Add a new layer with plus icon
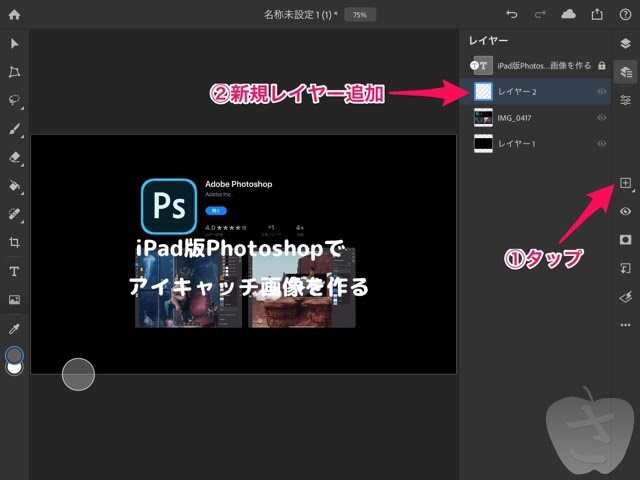 tap(625, 183)
